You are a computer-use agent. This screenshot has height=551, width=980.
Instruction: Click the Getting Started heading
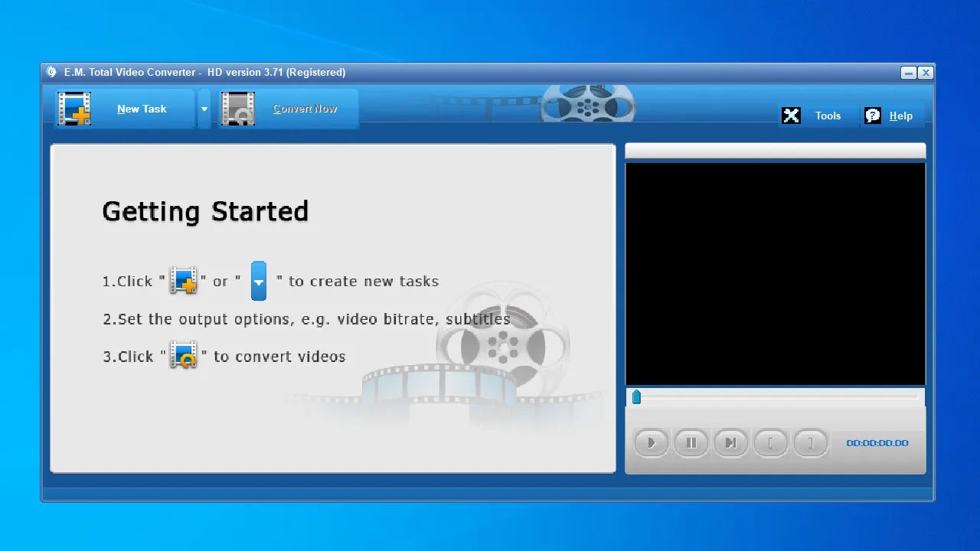pos(205,211)
